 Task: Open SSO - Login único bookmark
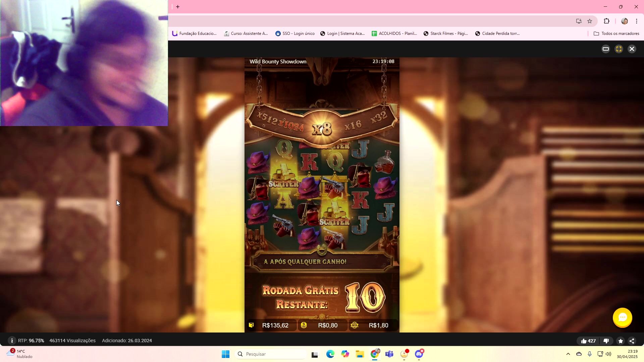[x=295, y=34]
